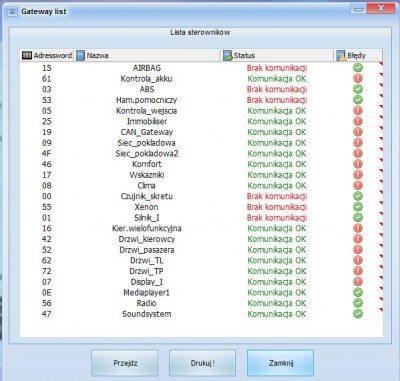Sort by the Nazwa column header

click(x=148, y=55)
